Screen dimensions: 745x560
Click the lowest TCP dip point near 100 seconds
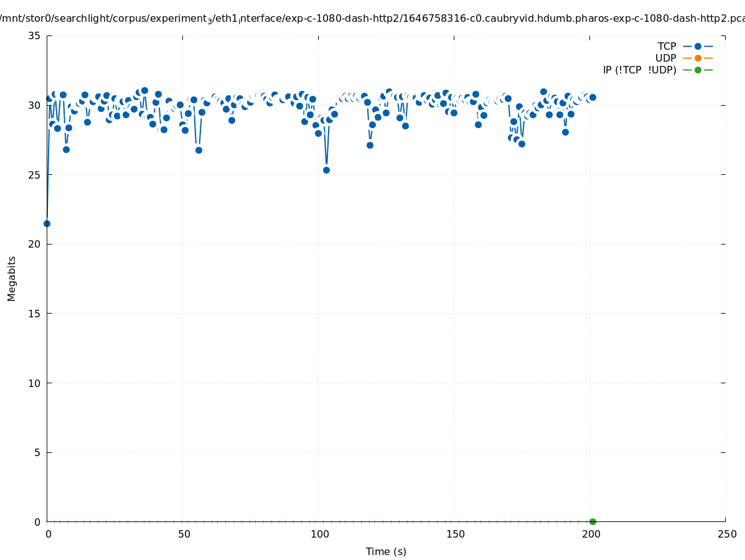(x=326, y=170)
